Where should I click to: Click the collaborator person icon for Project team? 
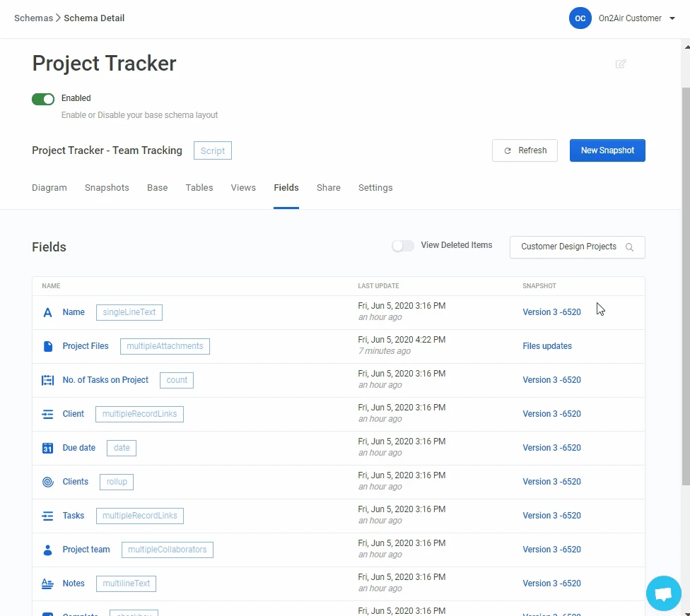[x=47, y=550]
